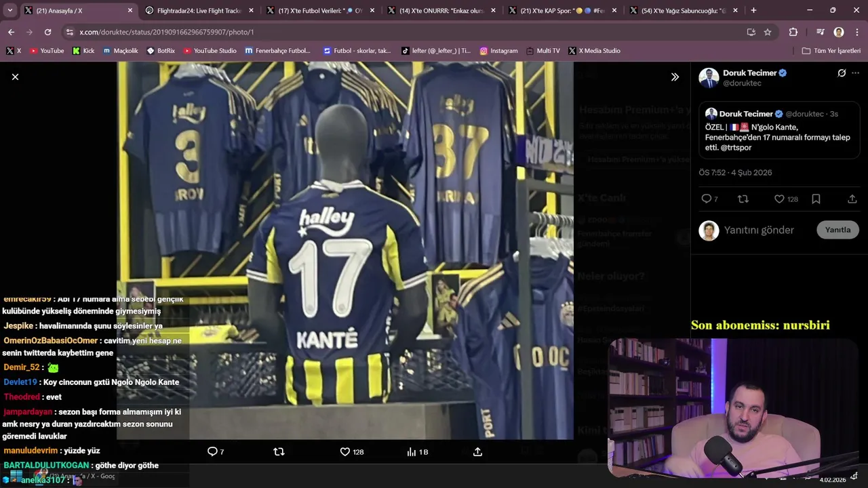The width and height of the screenshot is (868, 488).
Task: Open Grok icon next to Doruk Tecimer's name
Action: pyautogui.click(x=842, y=73)
